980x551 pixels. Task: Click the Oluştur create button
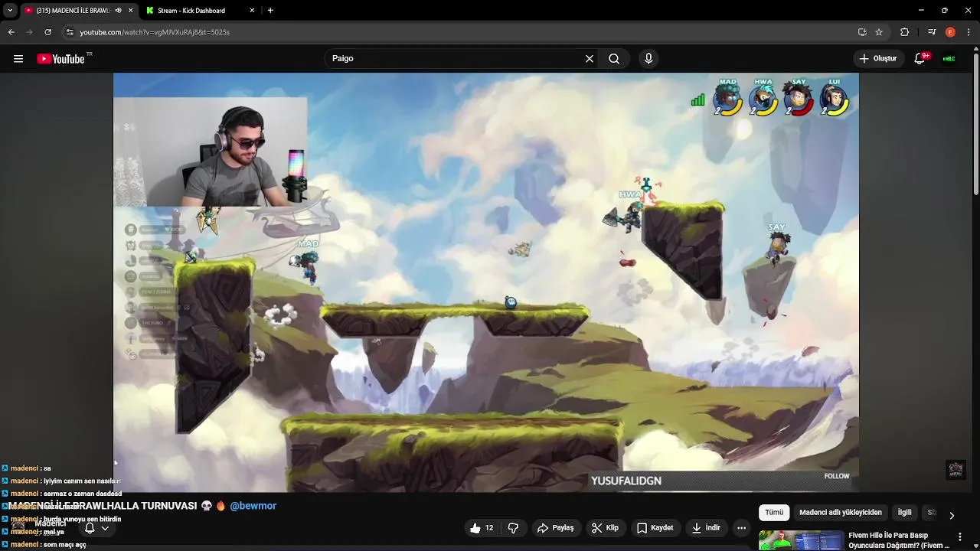(877, 59)
